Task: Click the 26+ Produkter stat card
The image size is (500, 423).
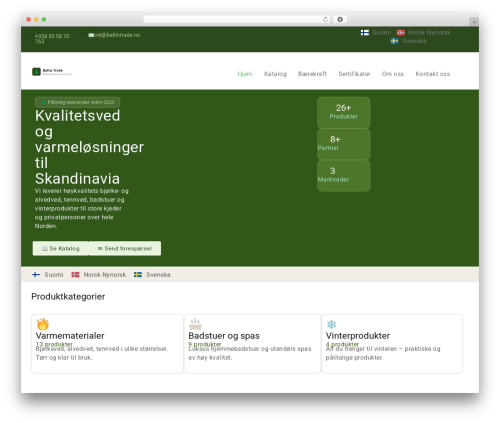Action: [x=343, y=112]
